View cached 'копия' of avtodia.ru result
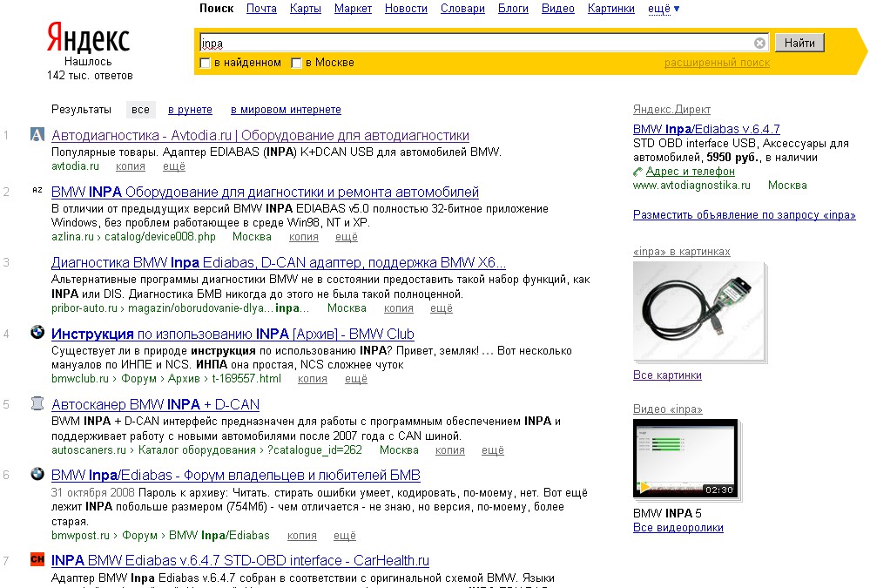 tap(131, 166)
